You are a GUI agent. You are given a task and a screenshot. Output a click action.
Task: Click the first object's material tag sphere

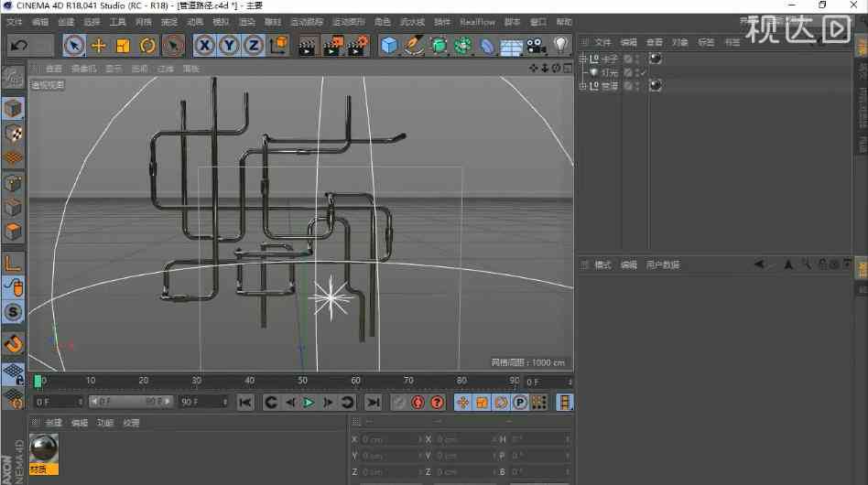coord(656,58)
